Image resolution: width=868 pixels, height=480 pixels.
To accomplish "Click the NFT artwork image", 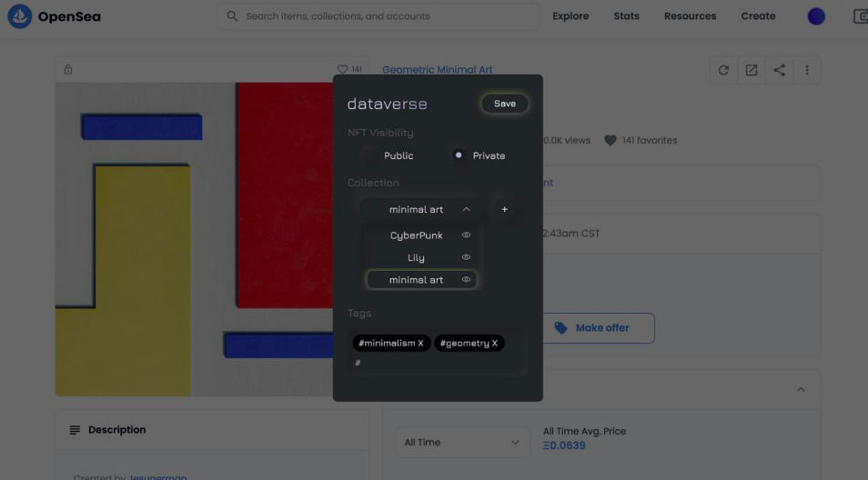I will pos(194,239).
